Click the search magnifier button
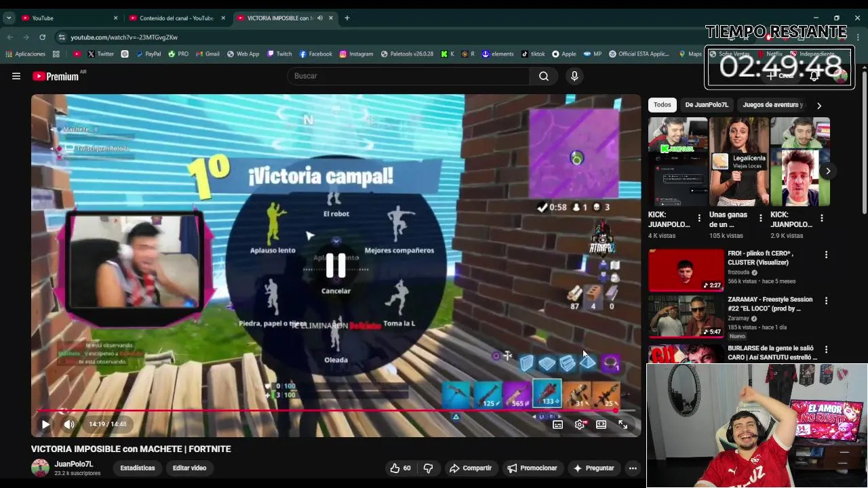The width and height of the screenshot is (868, 488). point(544,76)
